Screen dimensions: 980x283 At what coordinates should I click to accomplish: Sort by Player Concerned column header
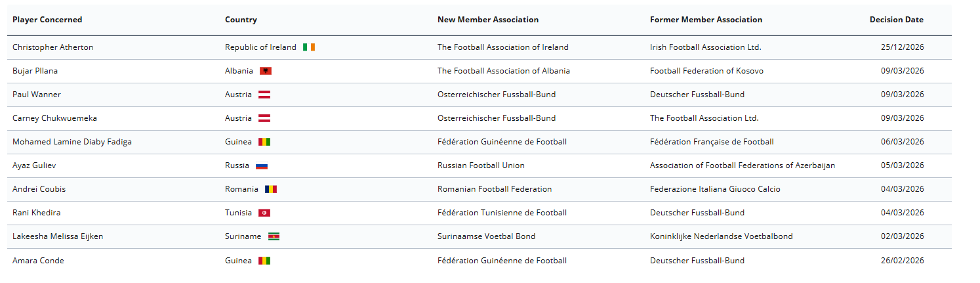(47, 20)
